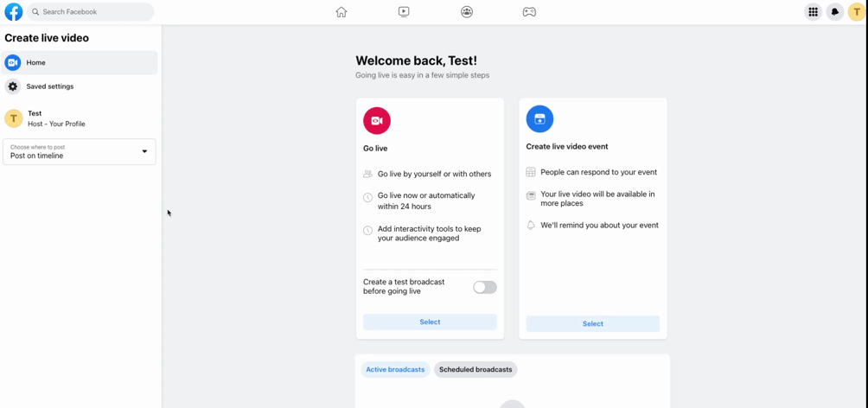Viewport: 868px width, 408px height.
Task: Switch to the Active broadcasts tab
Action: tap(395, 370)
